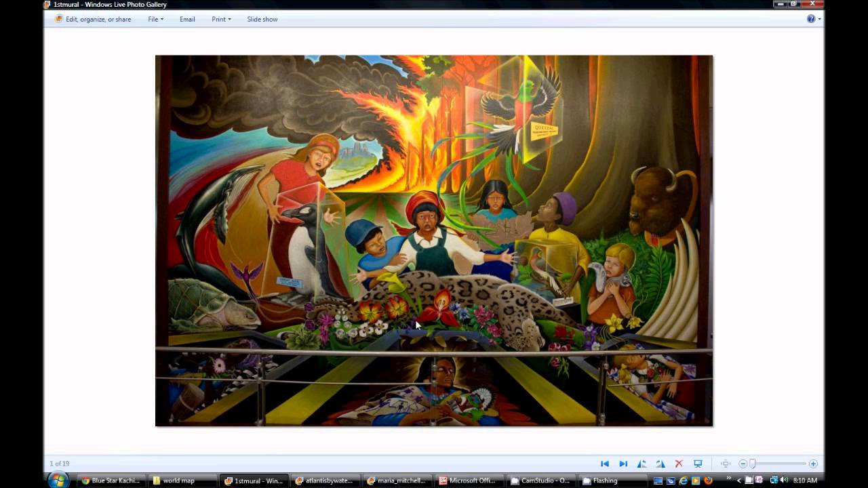Advance to the next photo

(623, 464)
